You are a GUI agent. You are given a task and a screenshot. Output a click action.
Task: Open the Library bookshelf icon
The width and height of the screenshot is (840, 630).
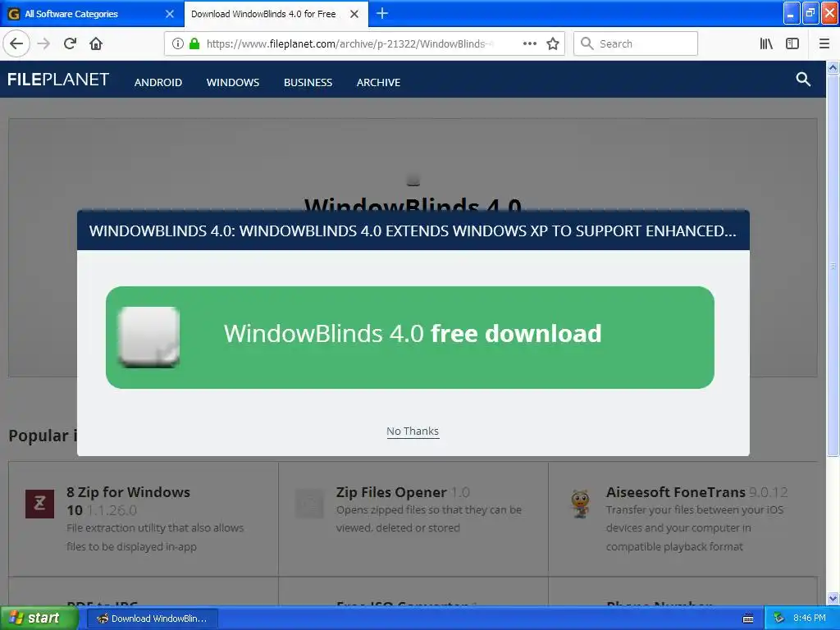766,43
